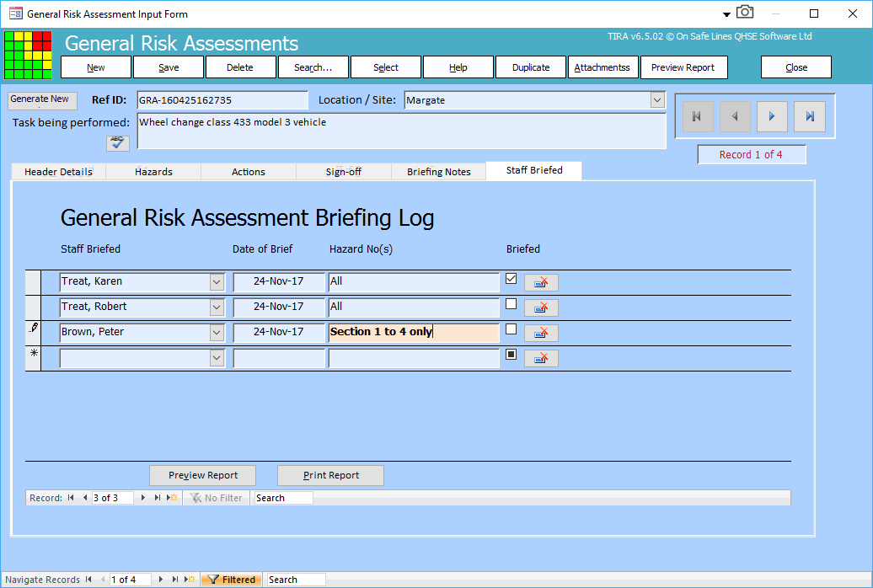Go to next record in Navigate Records bar

point(161,580)
